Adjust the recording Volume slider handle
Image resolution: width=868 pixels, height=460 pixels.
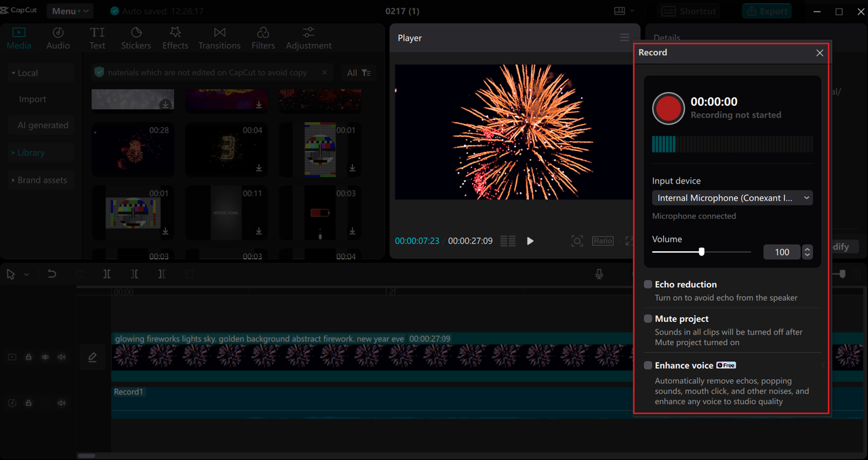[x=701, y=251]
